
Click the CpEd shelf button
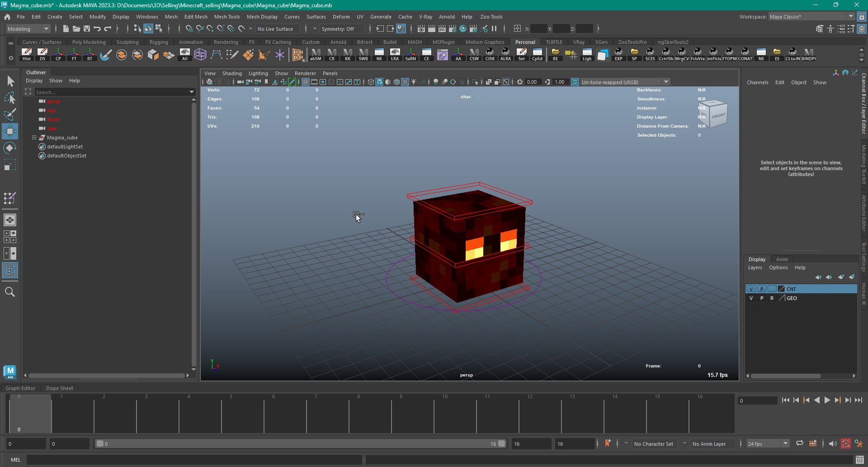tap(537, 54)
